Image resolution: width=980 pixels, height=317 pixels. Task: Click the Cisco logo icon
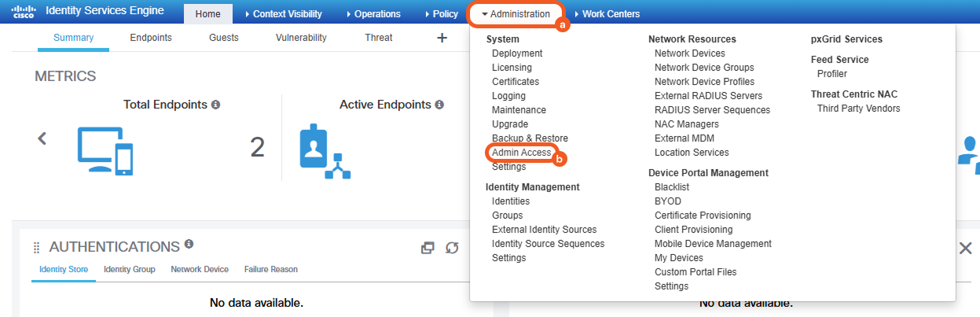(24, 12)
